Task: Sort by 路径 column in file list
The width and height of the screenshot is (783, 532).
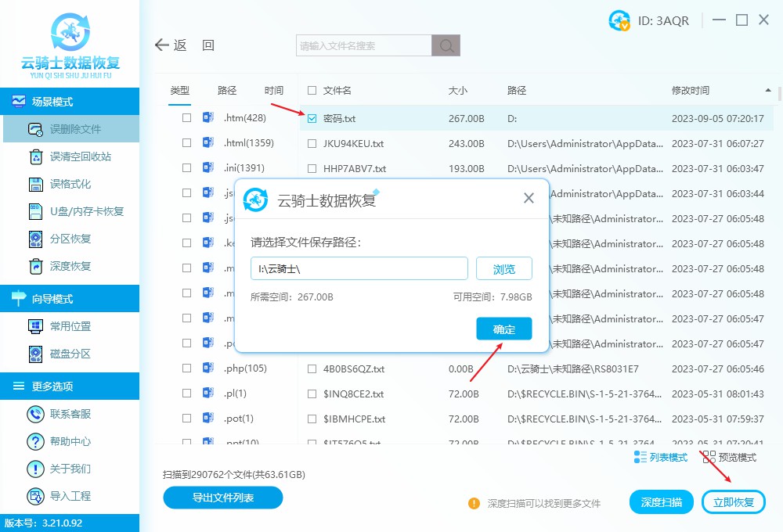Action: coord(516,90)
